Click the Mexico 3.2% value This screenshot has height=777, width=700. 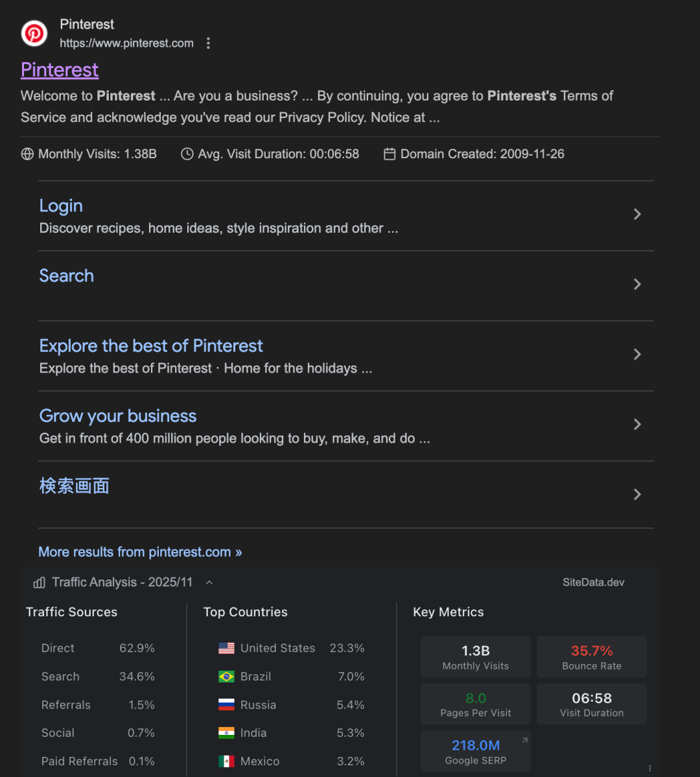[x=351, y=761]
